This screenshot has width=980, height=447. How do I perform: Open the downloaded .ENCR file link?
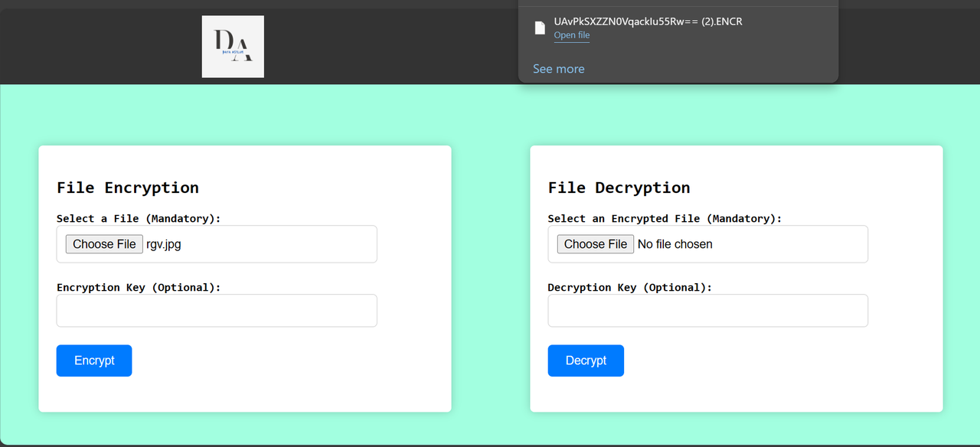click(x=572, y=35)
